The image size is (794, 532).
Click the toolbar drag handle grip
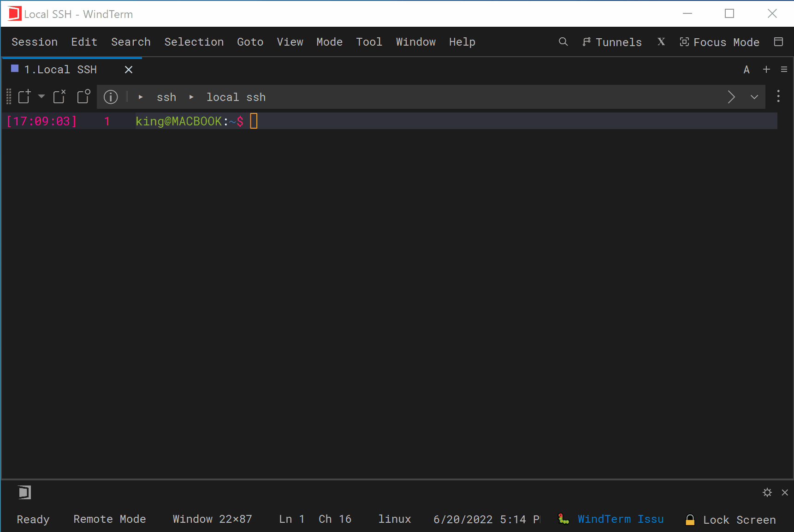point(9,97)
